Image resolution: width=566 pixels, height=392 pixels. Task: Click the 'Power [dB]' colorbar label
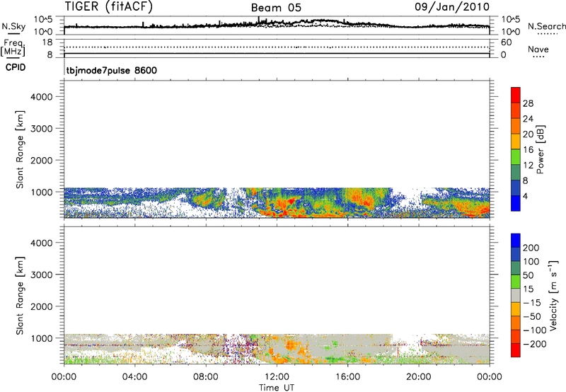pyautogui.click(x=540, y=149)
